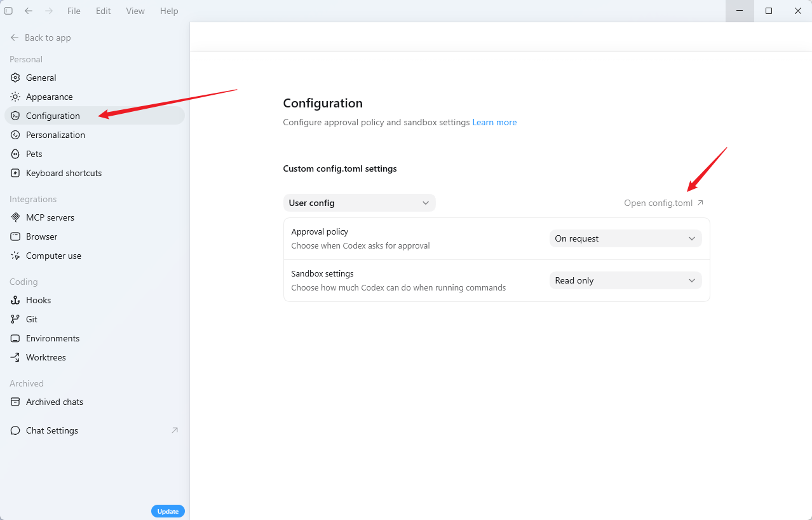
Task: Click the back navigation arrow icon
Action: click(29, 11)
